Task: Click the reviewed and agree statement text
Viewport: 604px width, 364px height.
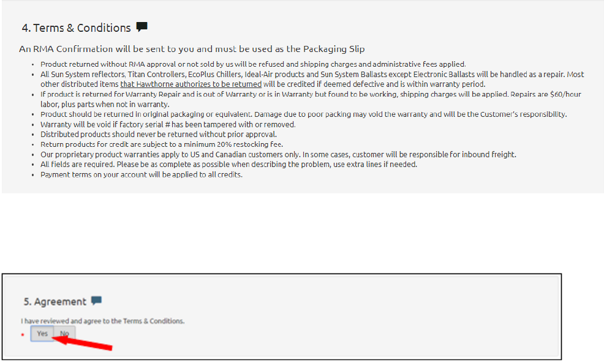Action: pyautogui.click(x=102, y=321)
